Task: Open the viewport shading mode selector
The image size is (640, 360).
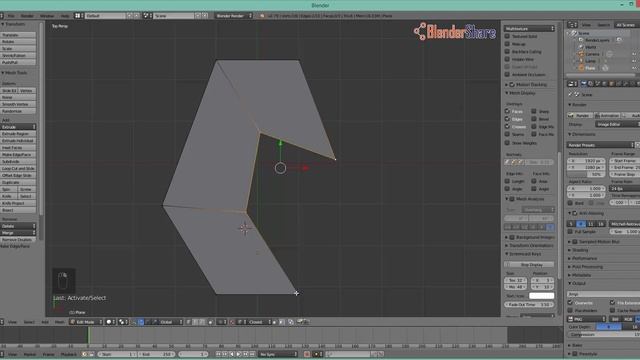Action: coord(111,322)
